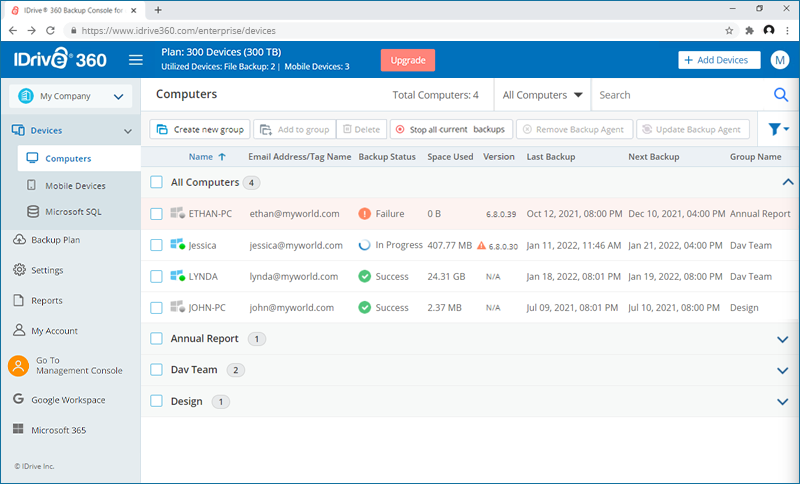Open the browser extensions puzzle icon
Image resolution: width=800 pixels, height=484 pixels.
(749, 31)
